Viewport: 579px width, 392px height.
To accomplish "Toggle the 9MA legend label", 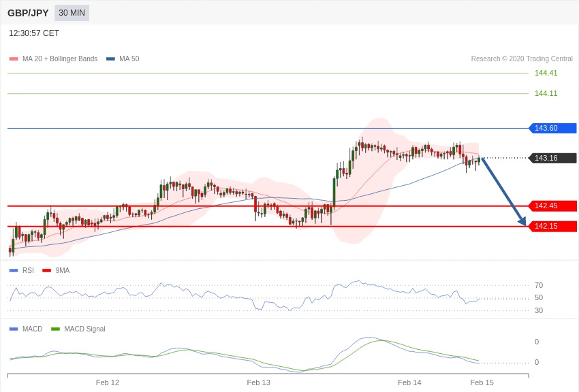I will [x=63, y=270].
